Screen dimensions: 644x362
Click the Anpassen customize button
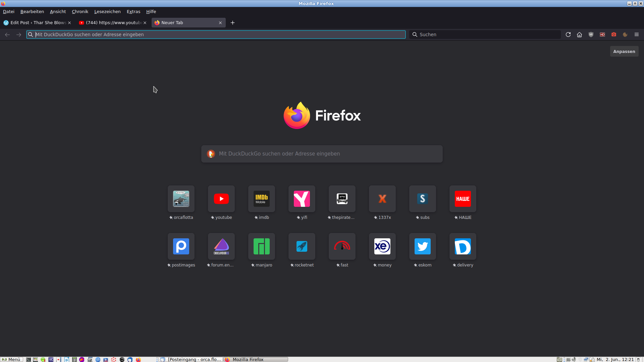click(624, 51)
